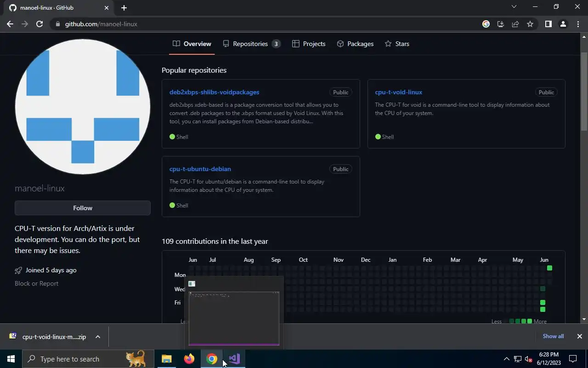Click the install app icon in address bar
The width and height of the screenshot is (588, 368).
click(x=501, y=24)
